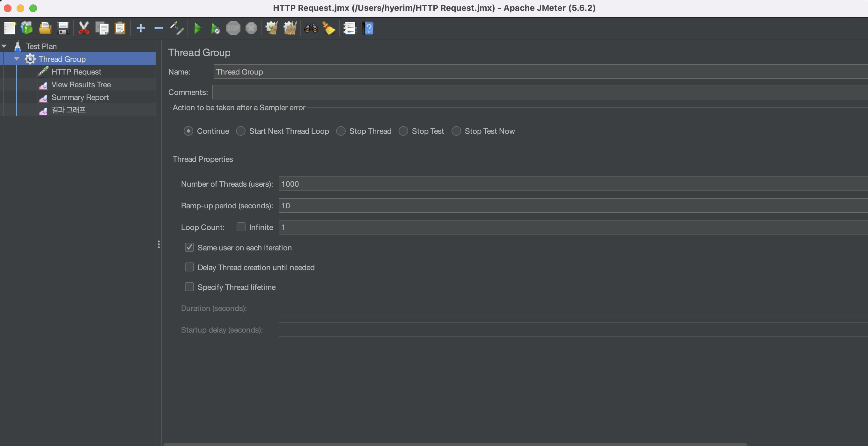Image resolution: width=868 pixels, height=446 pixels.
Task: Click the Summary Report graph icon
Action: (43, 98)
